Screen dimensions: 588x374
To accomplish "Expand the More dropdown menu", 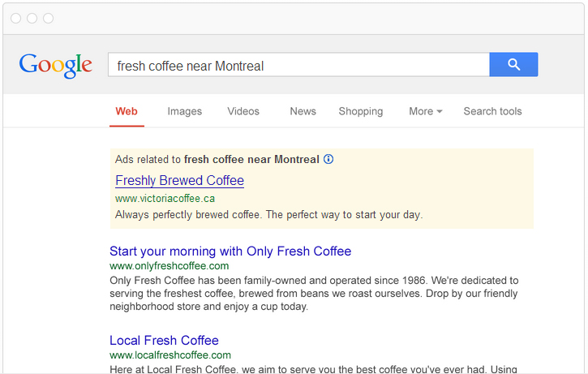I will coord(426,111).
